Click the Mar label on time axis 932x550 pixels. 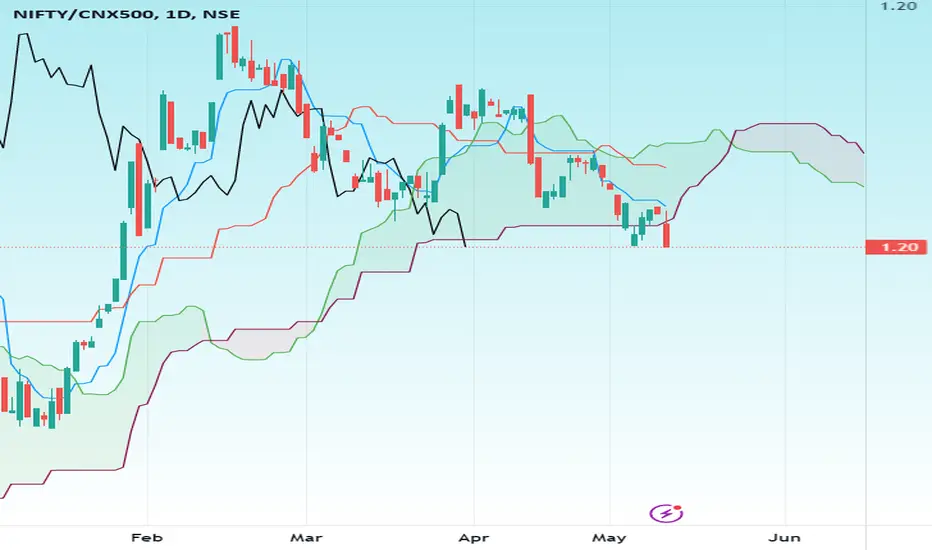[x=306, y=538]
